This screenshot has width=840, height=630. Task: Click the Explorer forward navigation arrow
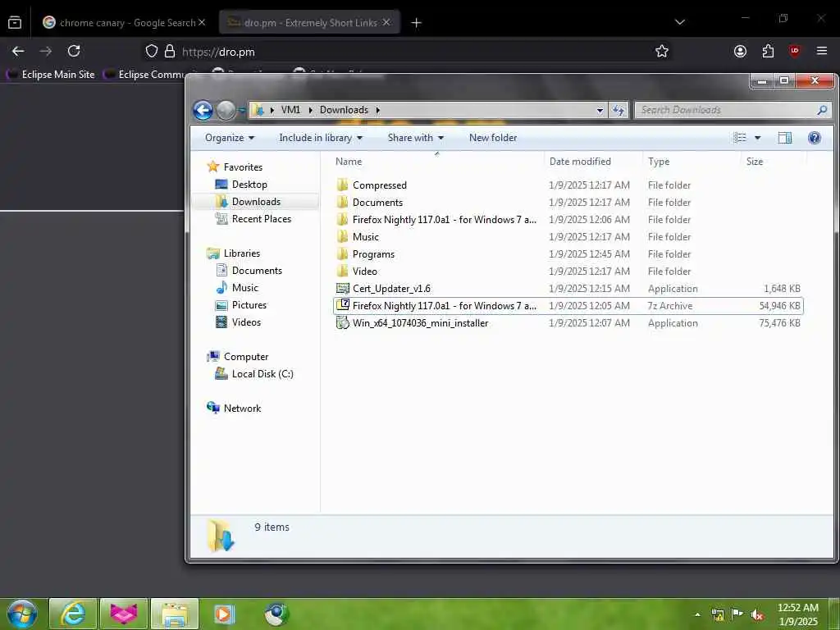pyautogui.click(x=226, y=110)
